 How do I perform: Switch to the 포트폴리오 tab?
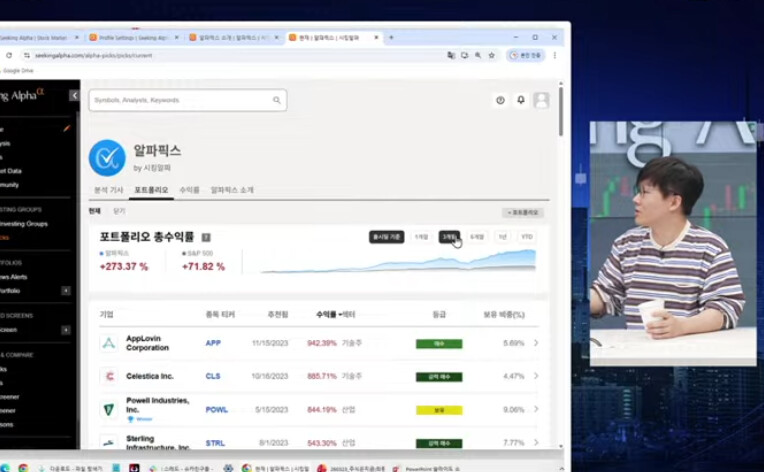[x=151, y=190]
